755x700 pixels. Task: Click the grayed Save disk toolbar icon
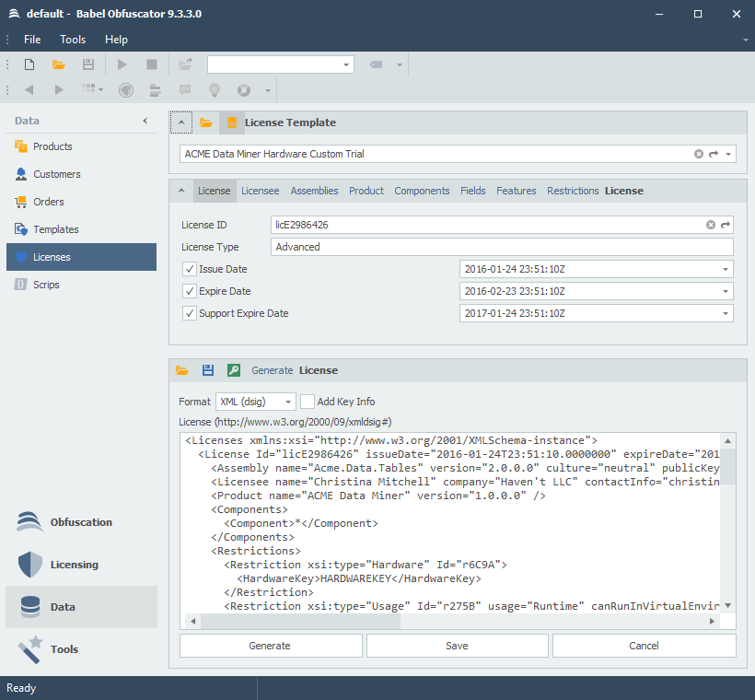pos(88,64)
